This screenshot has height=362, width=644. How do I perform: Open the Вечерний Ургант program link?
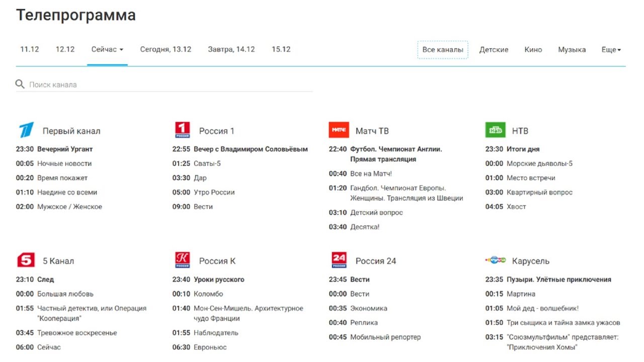(x=65, y=149)
